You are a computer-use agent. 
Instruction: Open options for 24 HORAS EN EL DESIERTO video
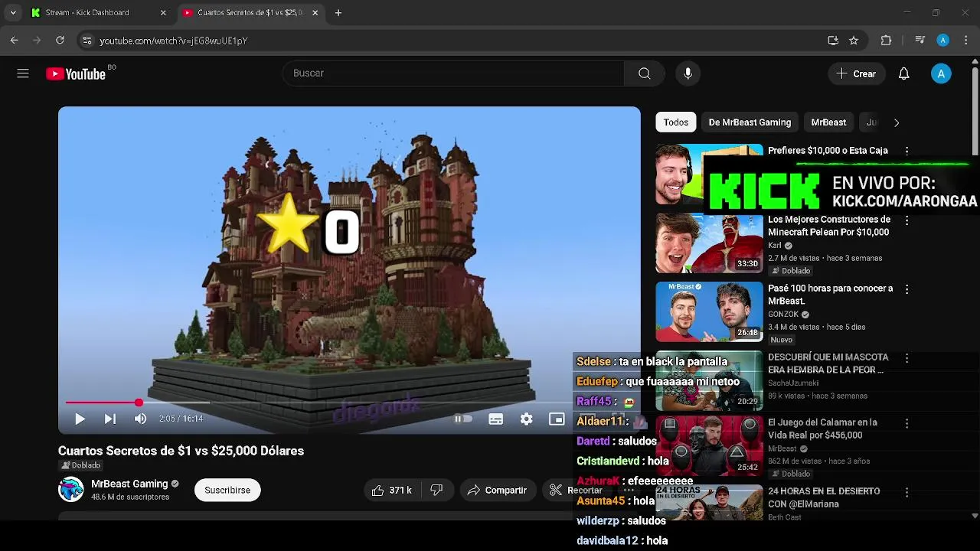point(906,492)
